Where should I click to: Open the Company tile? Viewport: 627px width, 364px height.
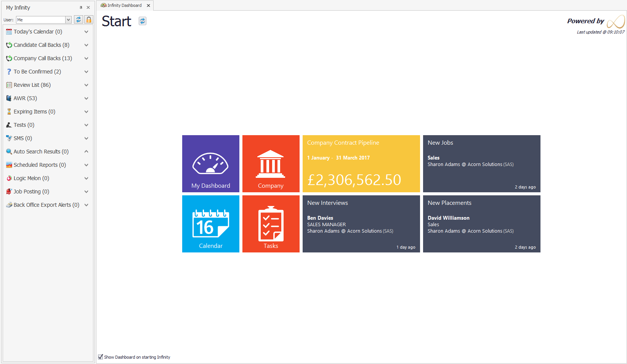pos(271,164)
